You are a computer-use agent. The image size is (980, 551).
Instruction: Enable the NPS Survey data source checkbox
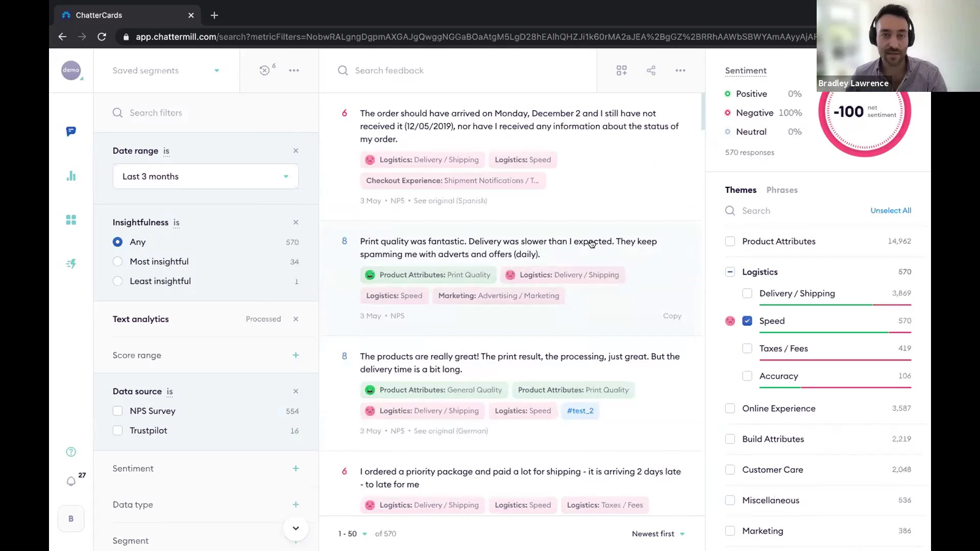point(117,411)
